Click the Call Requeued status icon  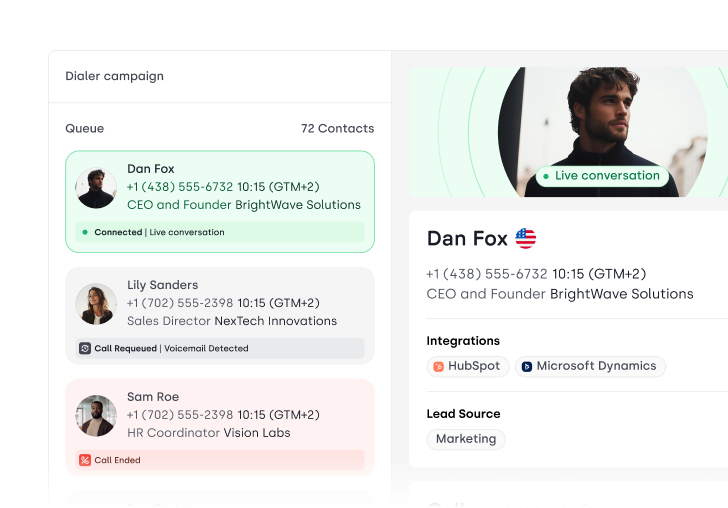(x=85, y=349)
